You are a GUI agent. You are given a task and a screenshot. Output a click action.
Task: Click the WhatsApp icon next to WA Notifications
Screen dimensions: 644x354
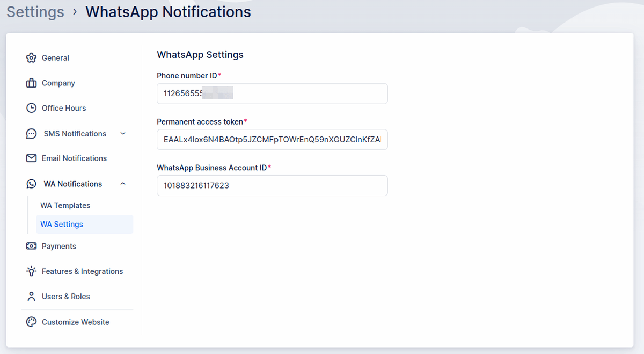32,183
